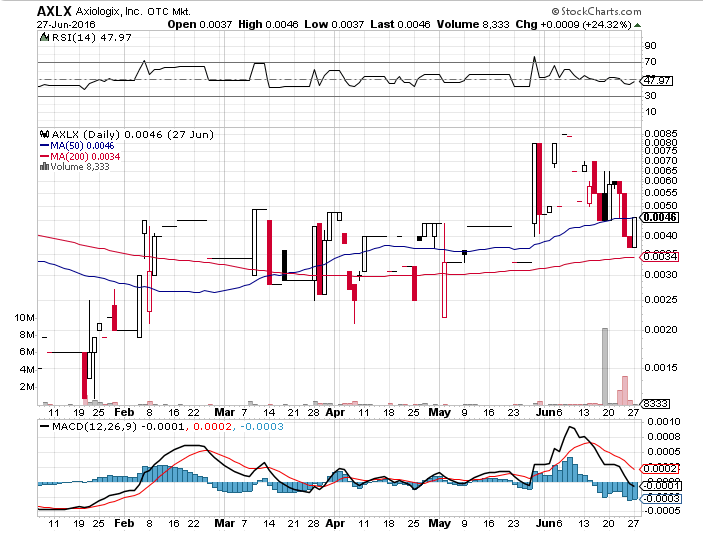
Task: Click the green up-arrow change icon
Action: (x=638, y=25)
